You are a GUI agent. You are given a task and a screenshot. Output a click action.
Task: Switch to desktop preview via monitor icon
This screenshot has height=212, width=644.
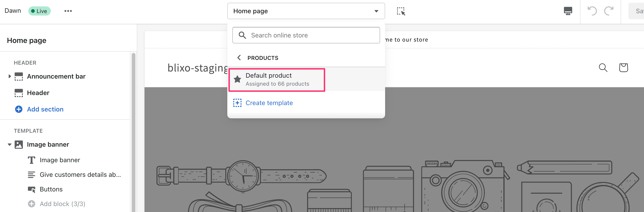click(568, 11)
